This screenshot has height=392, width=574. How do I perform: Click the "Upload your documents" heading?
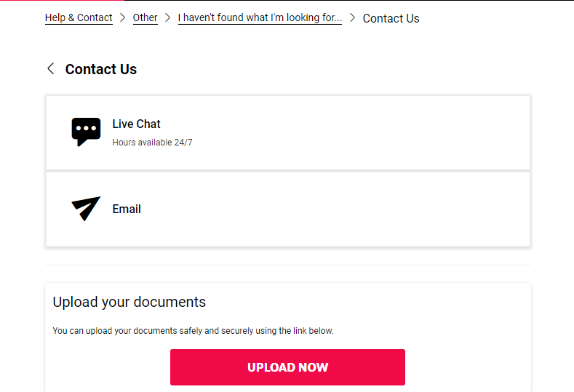coord(129,302)
